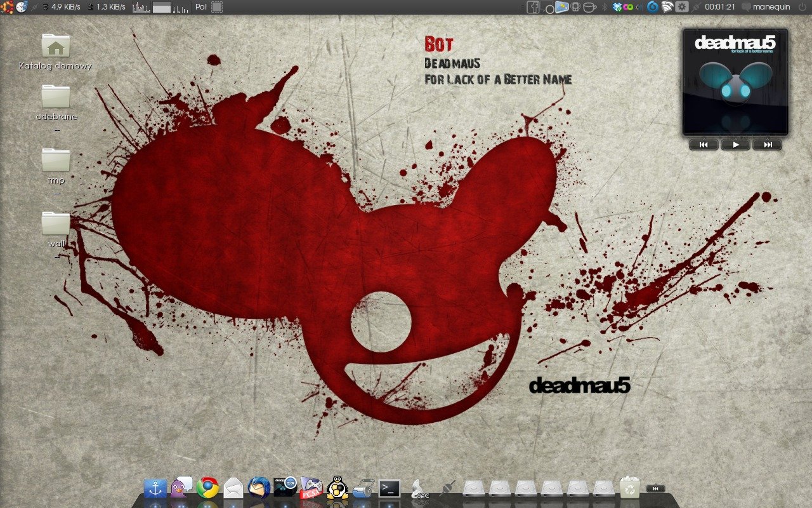Launch Pidgin from the dock
Screen dimensions: 812x508
[x=181, y=487]
